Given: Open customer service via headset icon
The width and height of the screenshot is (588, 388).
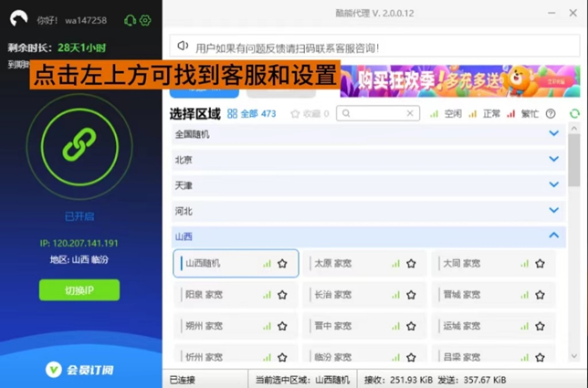Looking at the screenshot, I should [x=129, y=20].
